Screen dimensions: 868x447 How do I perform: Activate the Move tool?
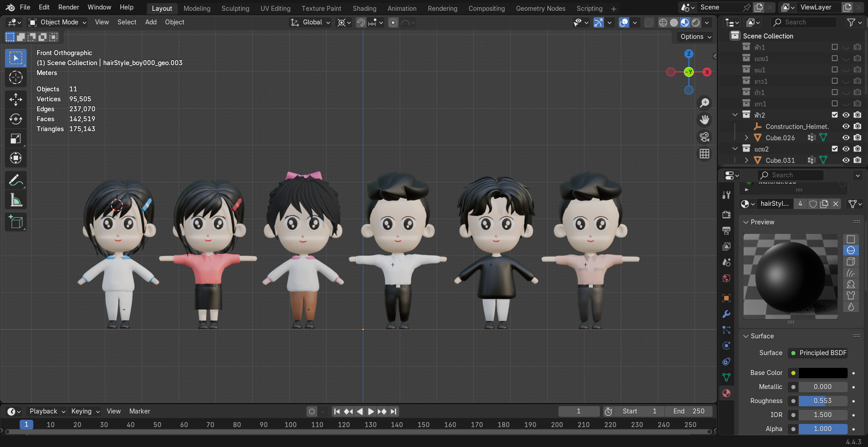coord(16,100)
